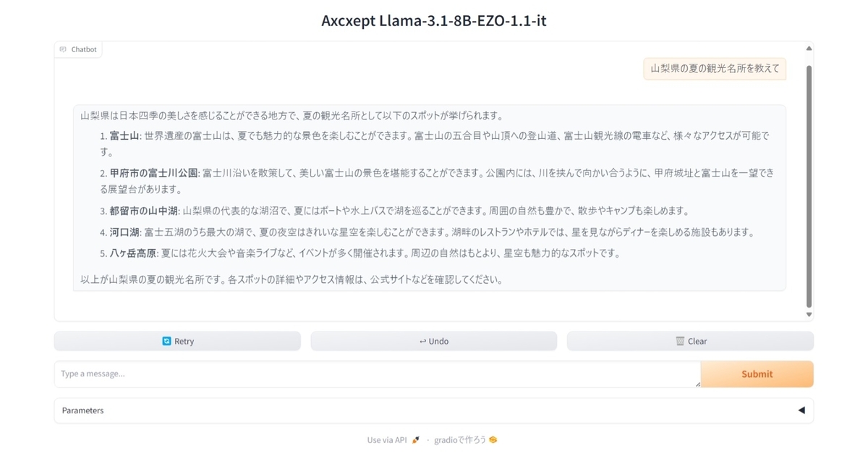Click chat scrollbar down arrow
868x456 pixels.
point(809,315)
